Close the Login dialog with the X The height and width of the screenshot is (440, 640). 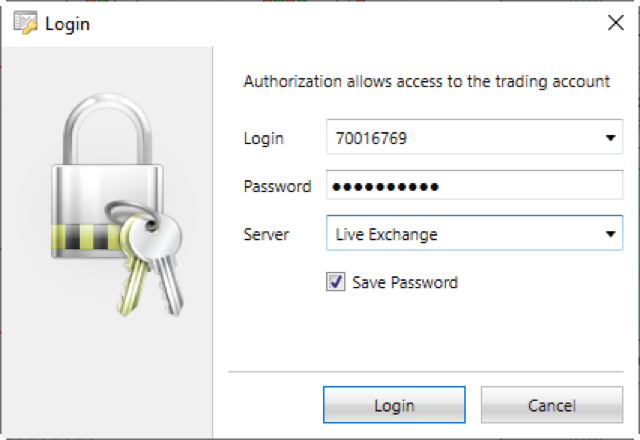pyautogui.click(x=616, y=23)
